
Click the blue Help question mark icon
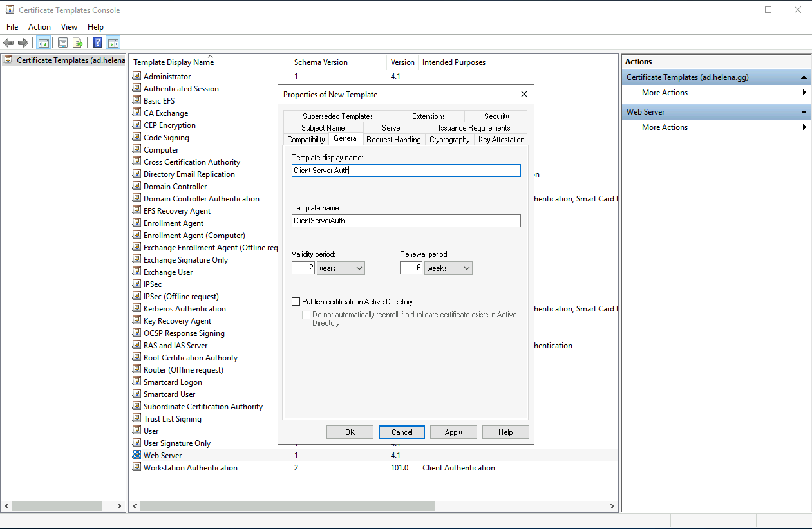tap(97, 43)
